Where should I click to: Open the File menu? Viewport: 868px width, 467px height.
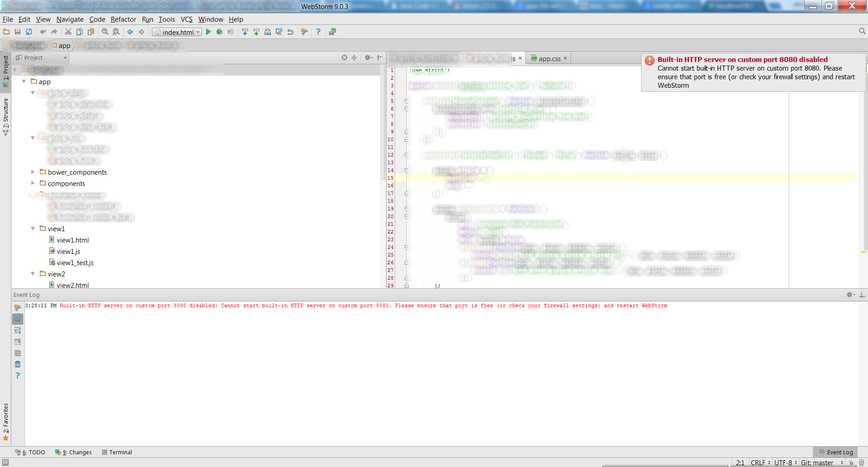(8, 19)
